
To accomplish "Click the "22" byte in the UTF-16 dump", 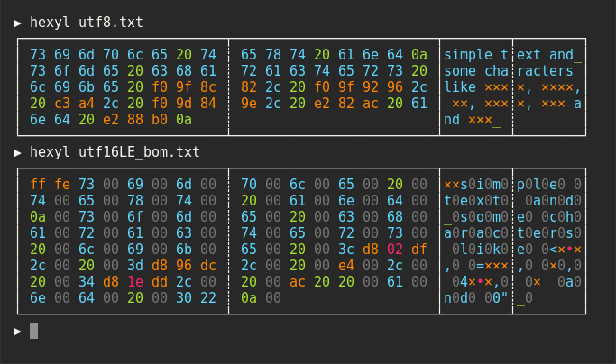I will click(x=208, y=297).
